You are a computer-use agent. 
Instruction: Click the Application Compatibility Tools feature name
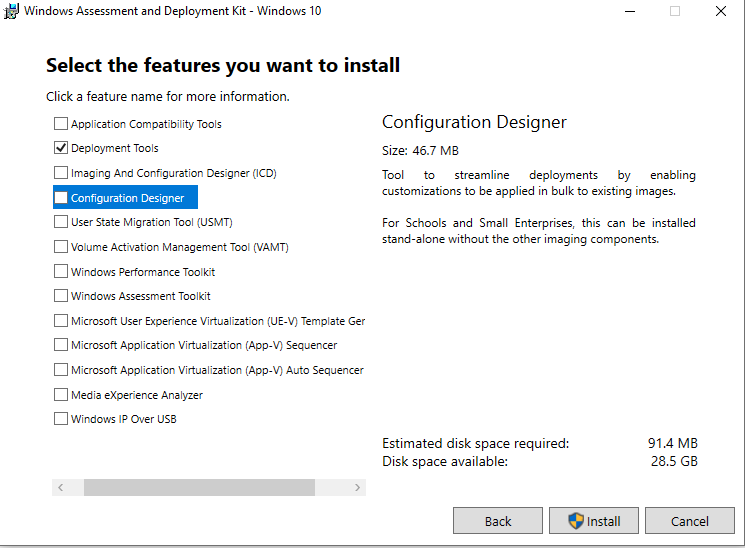click(x=146, y=124)
